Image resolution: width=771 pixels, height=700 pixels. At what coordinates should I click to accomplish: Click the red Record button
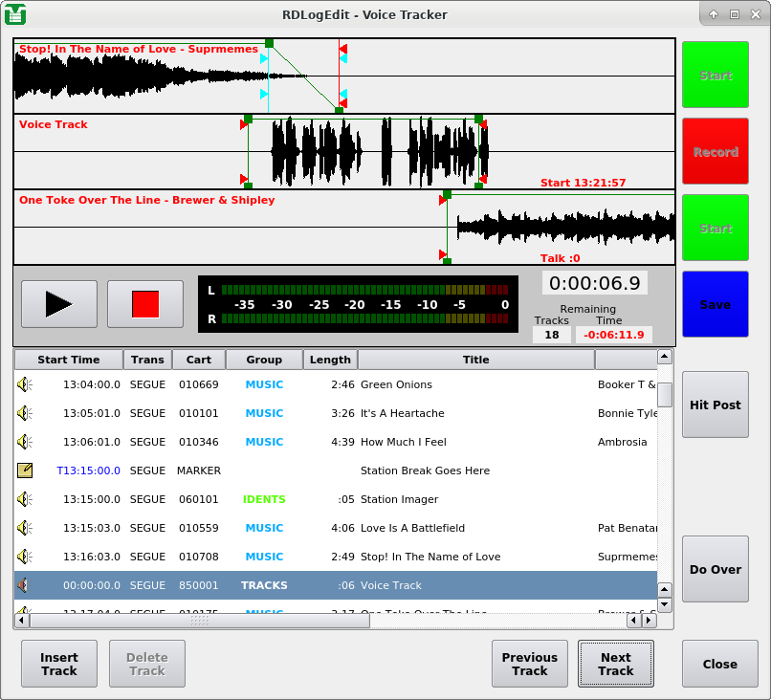716,152
